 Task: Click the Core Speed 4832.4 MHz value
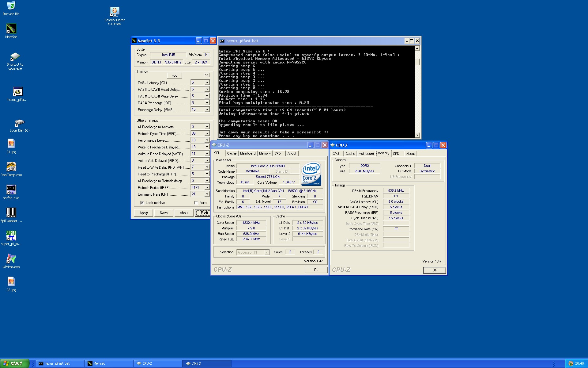coord(251,223)
